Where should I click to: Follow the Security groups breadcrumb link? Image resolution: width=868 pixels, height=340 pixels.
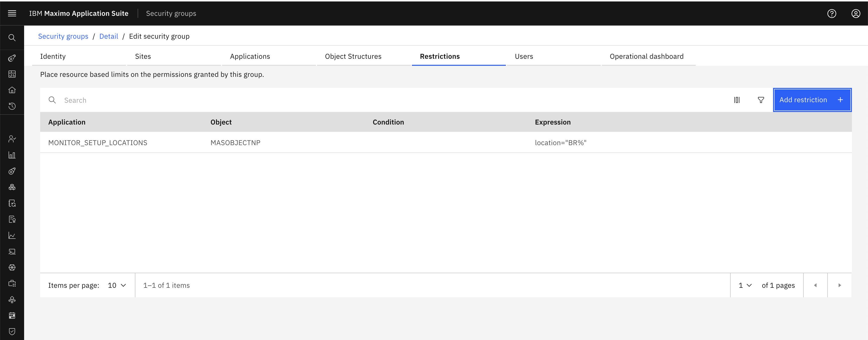63,36
